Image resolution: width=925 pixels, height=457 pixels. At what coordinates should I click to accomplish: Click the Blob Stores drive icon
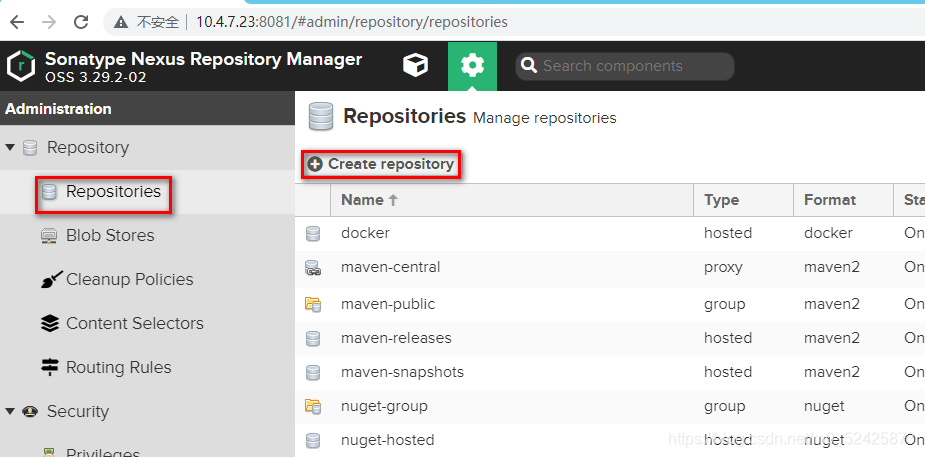coord(49,236)
